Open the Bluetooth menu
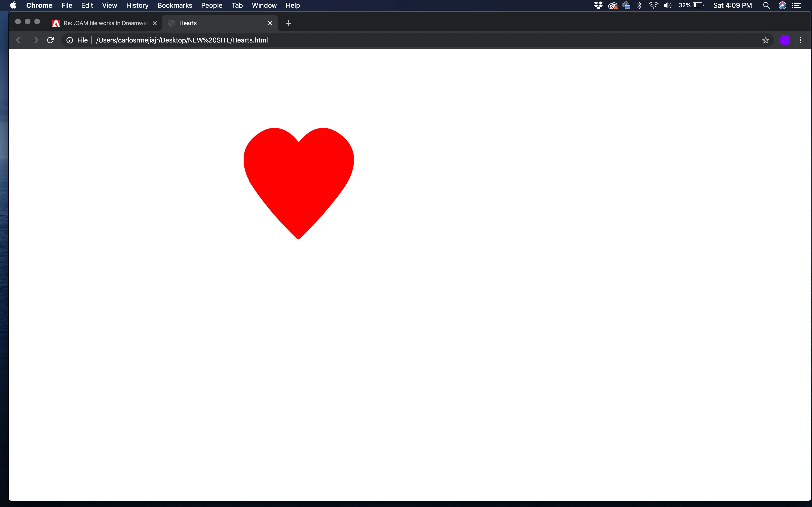The width and height of the screenshot is (812, 507). coord(639,5)
